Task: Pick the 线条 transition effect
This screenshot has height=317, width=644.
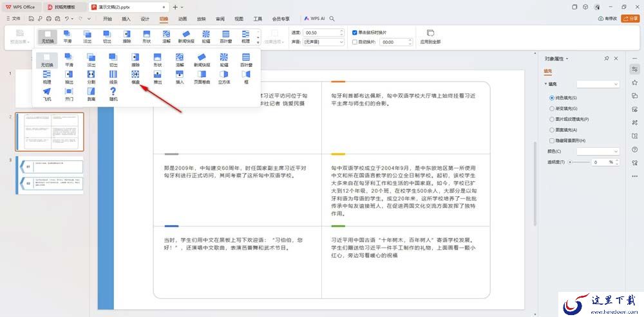Action: click(x=113, y=77)
